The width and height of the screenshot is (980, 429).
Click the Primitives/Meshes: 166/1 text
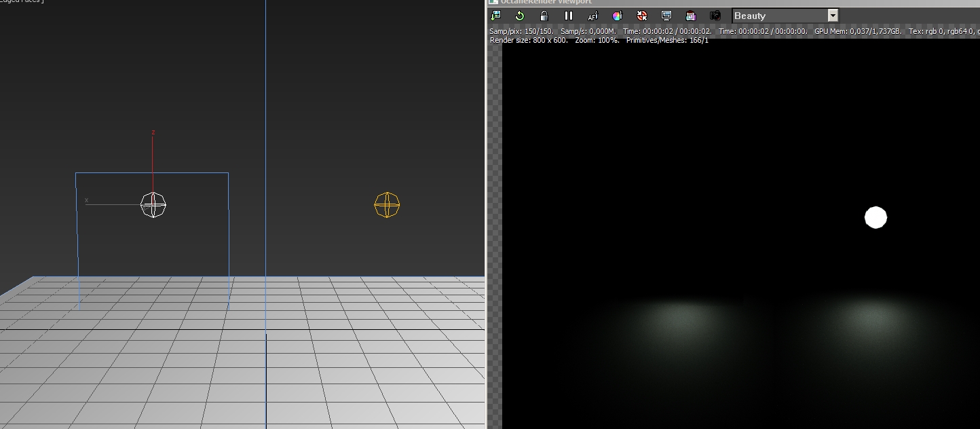667,40
